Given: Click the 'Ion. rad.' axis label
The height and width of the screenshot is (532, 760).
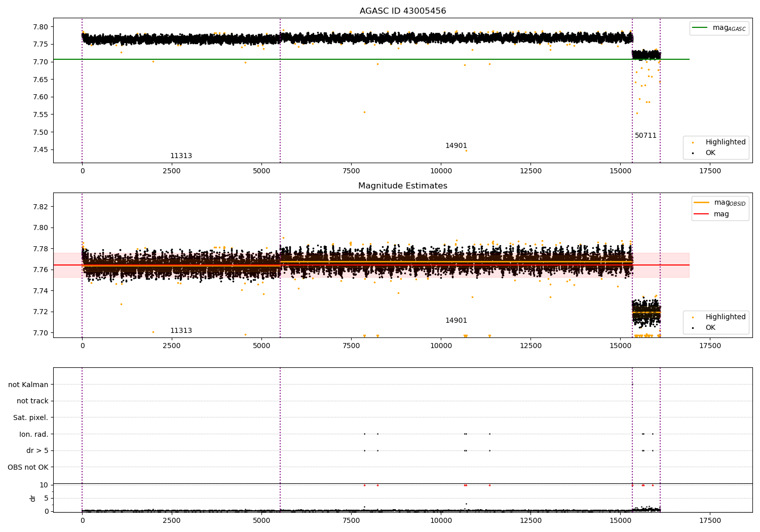Looking at the screenshot, I should click(34, 434).
